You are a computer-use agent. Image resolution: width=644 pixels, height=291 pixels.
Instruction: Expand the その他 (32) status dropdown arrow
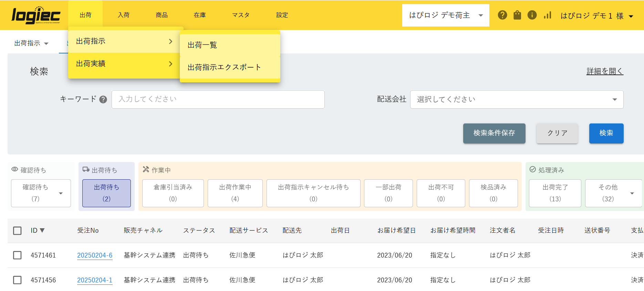click(x=632, y=193)
